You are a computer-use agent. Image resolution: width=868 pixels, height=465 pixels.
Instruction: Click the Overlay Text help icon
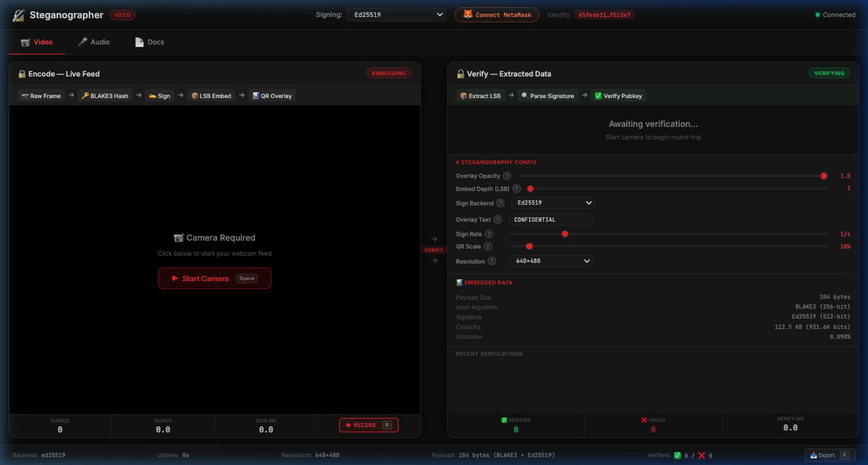(497, 220)
